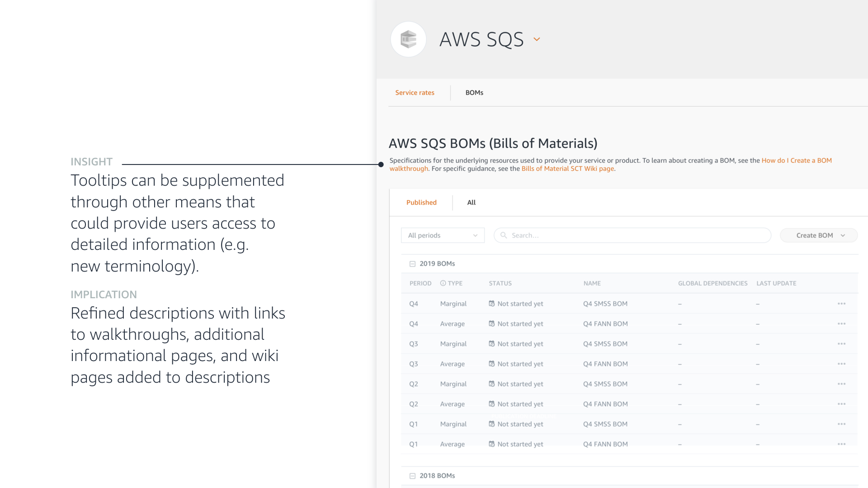The height and width of the screenshot is (488, 868).
Task: Collapse the 2019 BOMs group
Action: tap(412, 264)
